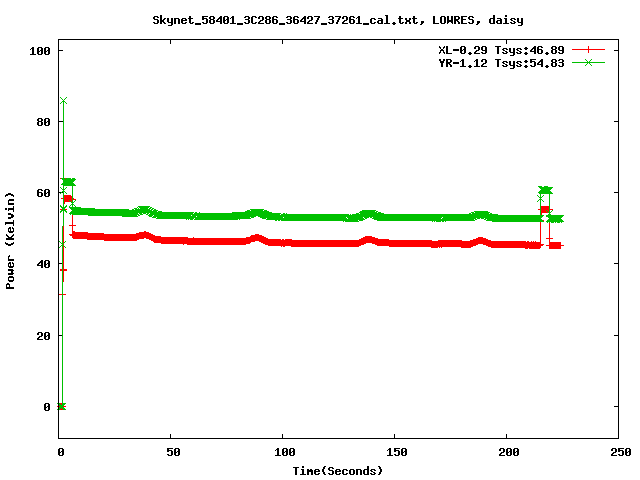Click the red legend line sample
Screen dimensions: 640x480
click(588, 50)
